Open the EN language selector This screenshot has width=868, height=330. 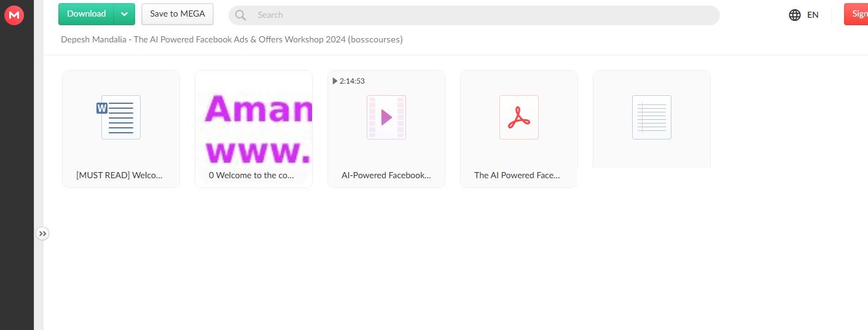tap(813, 15)
